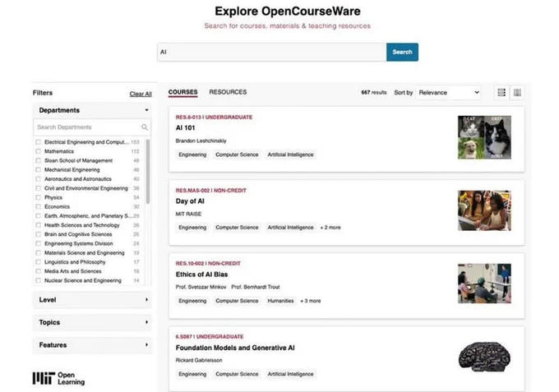
Task: Check Electrical Engineering and Computer Science filter
Action: click(x=38, y=142)
